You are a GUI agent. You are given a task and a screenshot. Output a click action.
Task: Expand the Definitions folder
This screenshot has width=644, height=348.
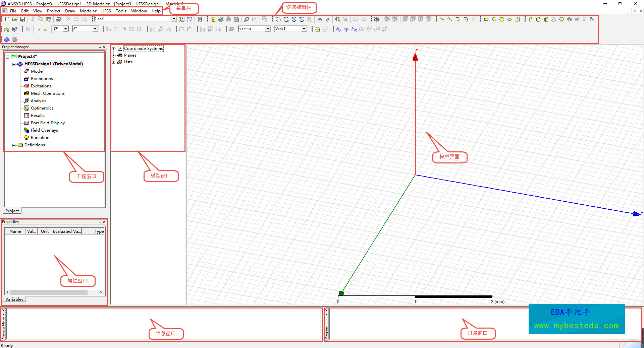pos(14,145)
